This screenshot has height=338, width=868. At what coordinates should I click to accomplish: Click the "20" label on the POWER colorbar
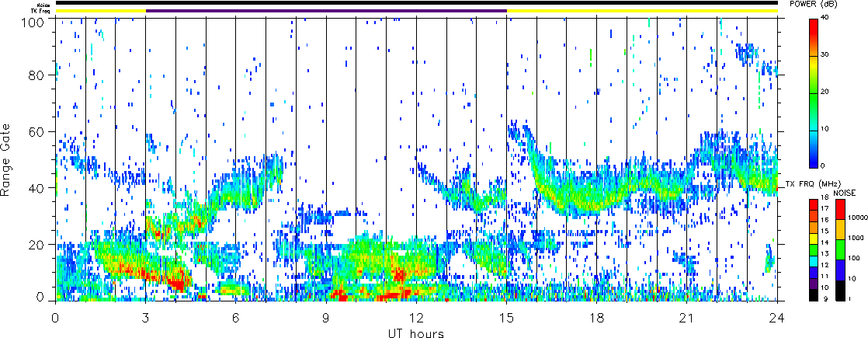pos(825,92)
